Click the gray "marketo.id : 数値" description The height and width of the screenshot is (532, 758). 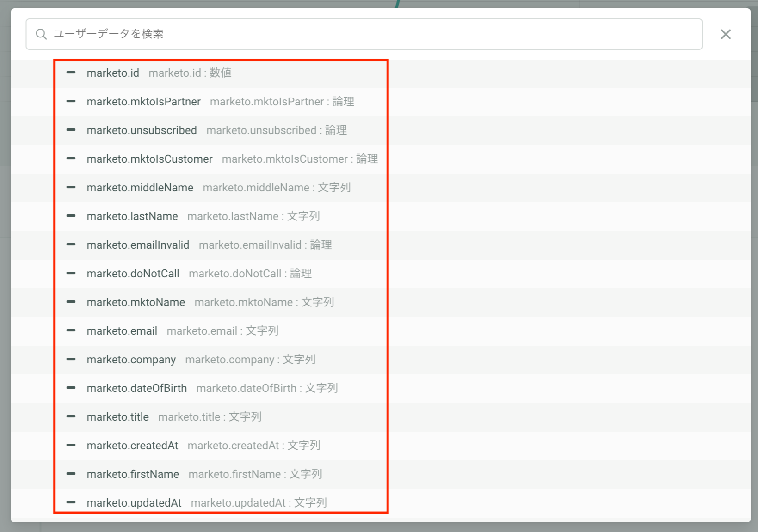(x=190, y=73)
